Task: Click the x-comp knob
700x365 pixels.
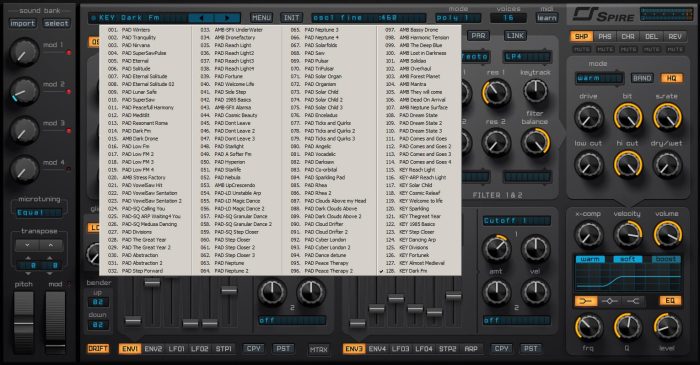Action: tap(588, 235)
